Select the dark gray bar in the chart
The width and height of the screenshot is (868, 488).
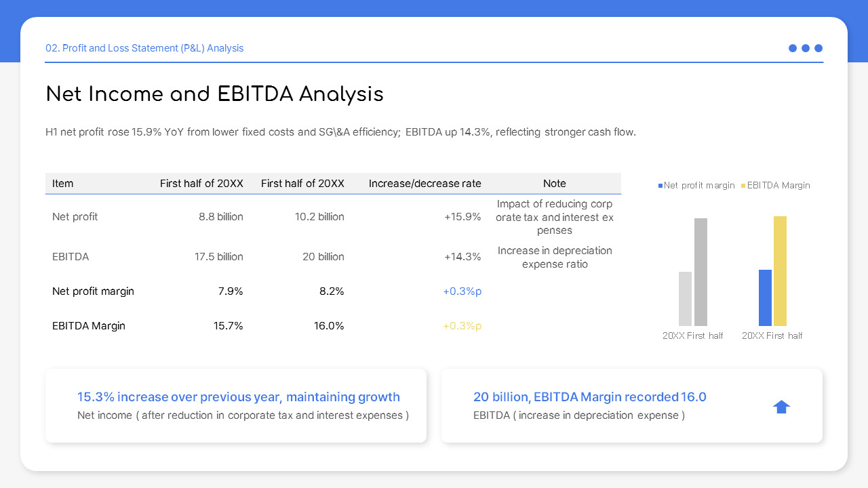pos(701,271)
